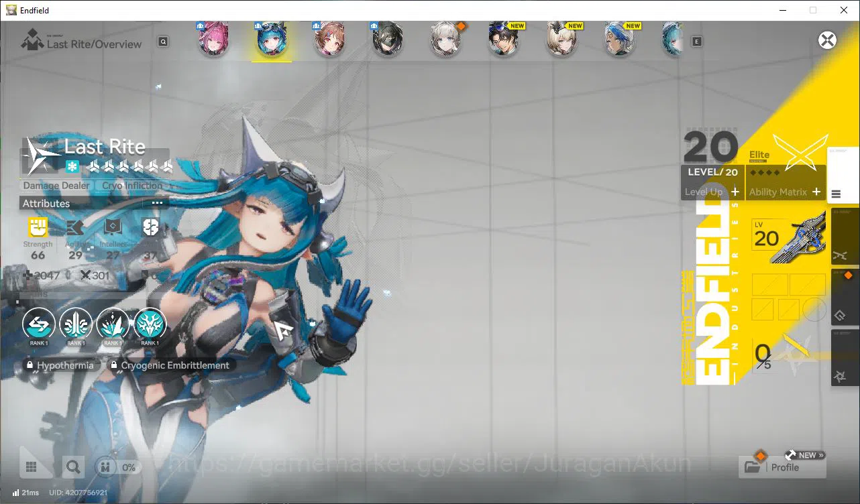Open the grid menu icon at bottom left
Image resolution: width=860 pixels, height=504 pixels.
pyautogui.click(x=32, y=467)
